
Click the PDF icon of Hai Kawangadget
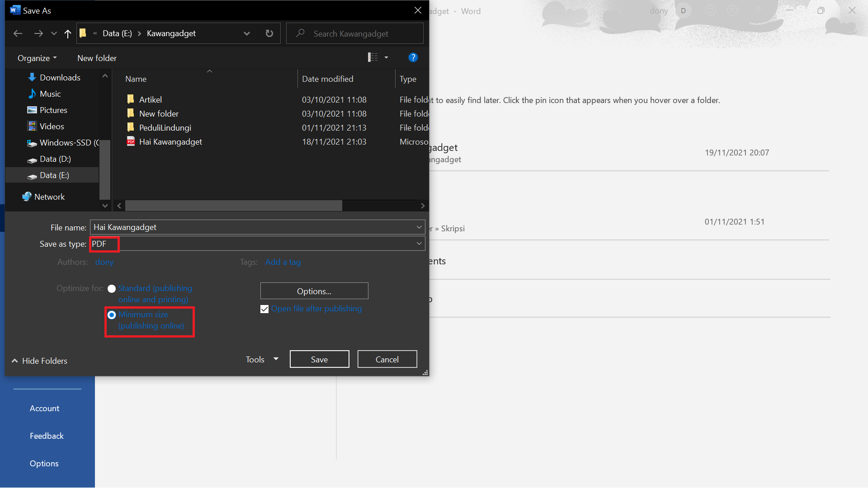tap(131, 141)
